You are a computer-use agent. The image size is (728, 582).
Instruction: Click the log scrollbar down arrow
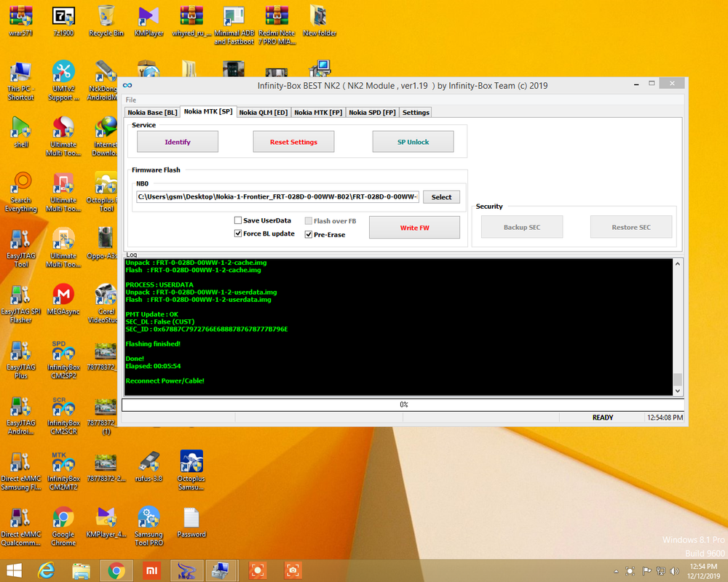click(677, 391)
